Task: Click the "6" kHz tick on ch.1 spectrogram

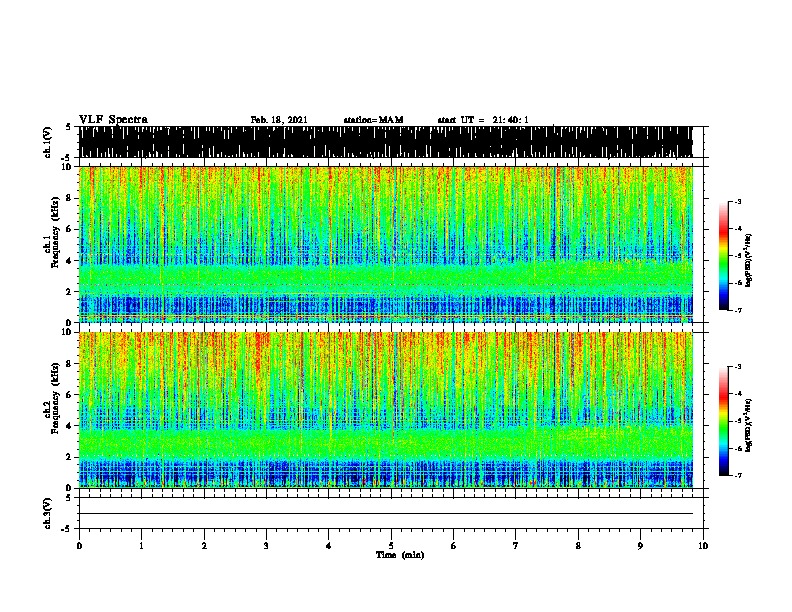Action: point(70,229)
